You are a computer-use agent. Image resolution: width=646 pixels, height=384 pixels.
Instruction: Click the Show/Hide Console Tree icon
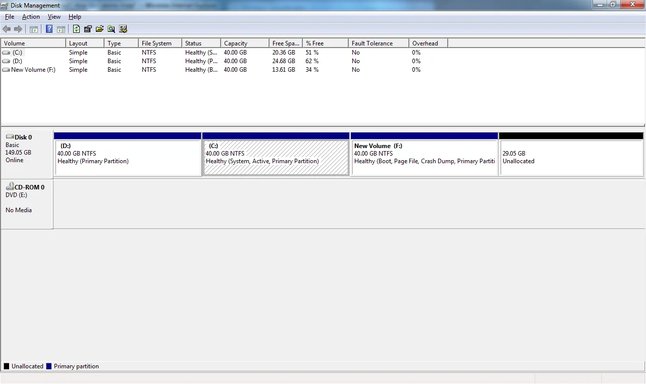coord(34,29)
